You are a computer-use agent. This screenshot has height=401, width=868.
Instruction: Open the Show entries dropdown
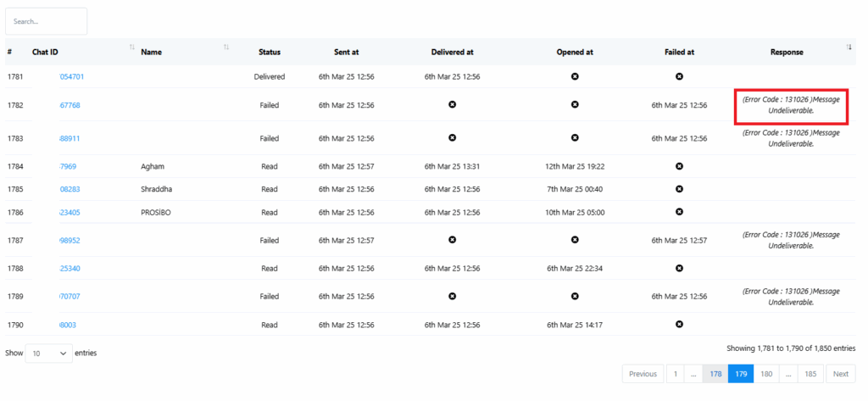pos(48,353)
